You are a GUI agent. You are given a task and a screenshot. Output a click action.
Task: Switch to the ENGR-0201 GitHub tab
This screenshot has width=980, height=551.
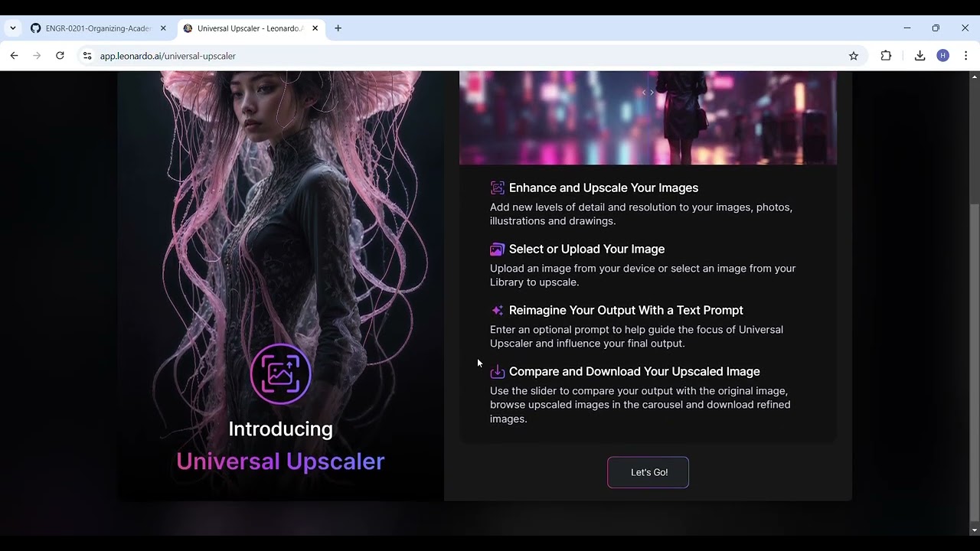(98, 28)
